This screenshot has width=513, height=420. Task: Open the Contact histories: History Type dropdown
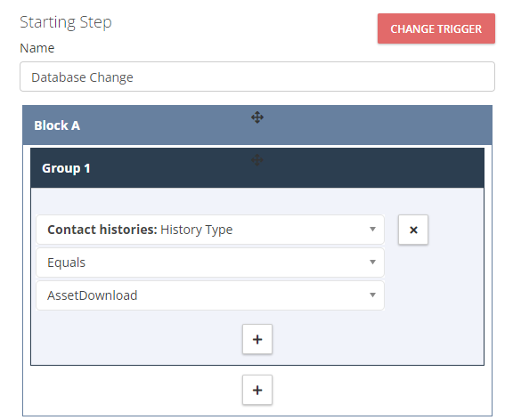(210, 230)
